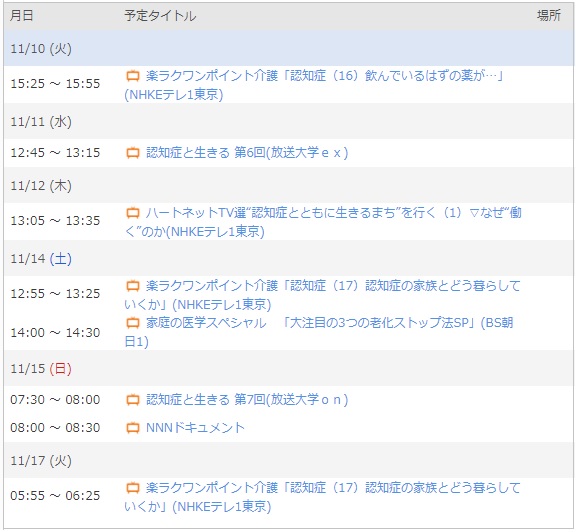Click the 12:55 ～ 13:25 time cell
The width and height of the screenshot is (576, 532).
pos(55,294)
